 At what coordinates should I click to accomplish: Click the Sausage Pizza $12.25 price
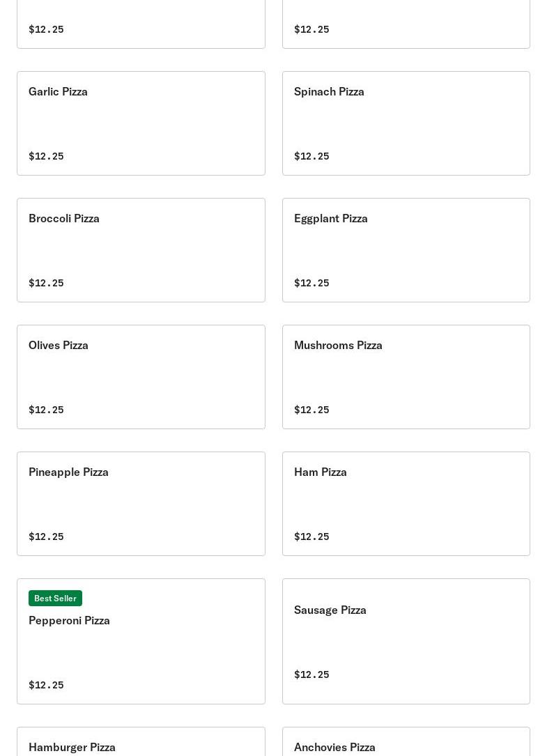click(311, 674)
